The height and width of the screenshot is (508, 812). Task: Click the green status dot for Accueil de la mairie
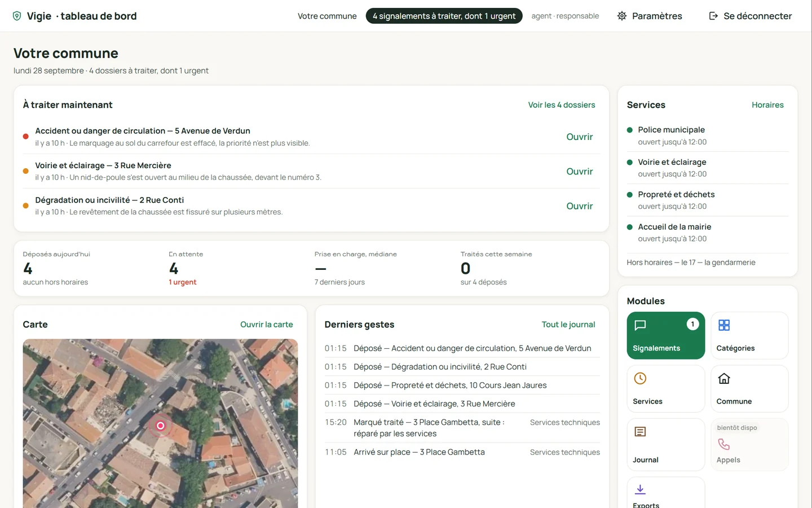[x=630, y=227]
